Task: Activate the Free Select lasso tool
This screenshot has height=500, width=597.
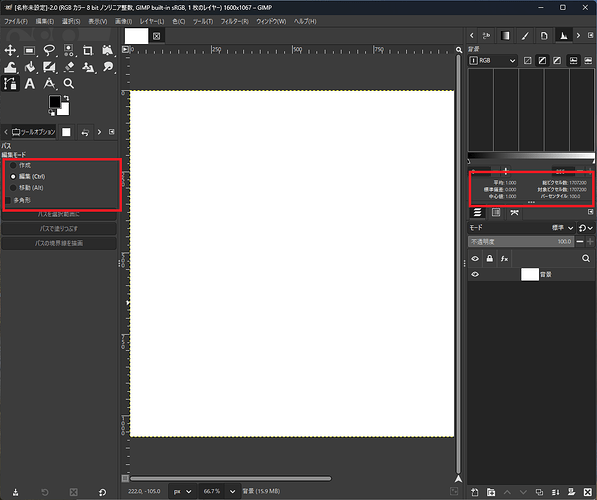Action: [x=49, y=50]
